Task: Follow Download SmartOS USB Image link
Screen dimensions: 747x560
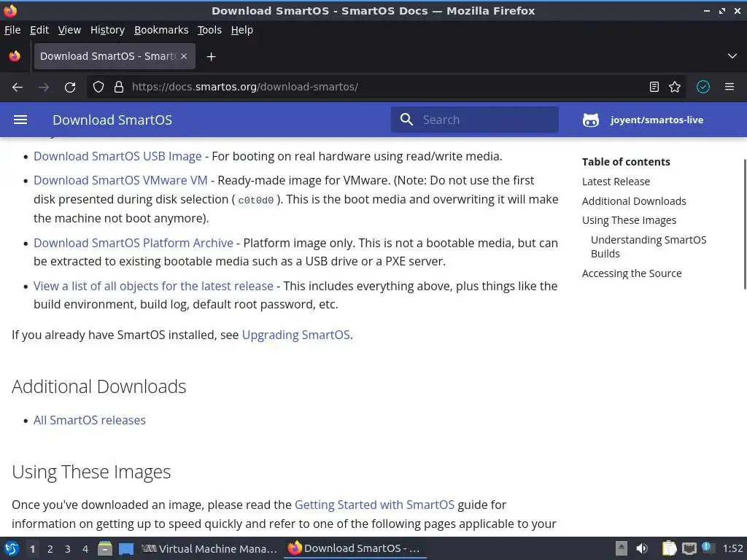Action: [x=117, y=156]
